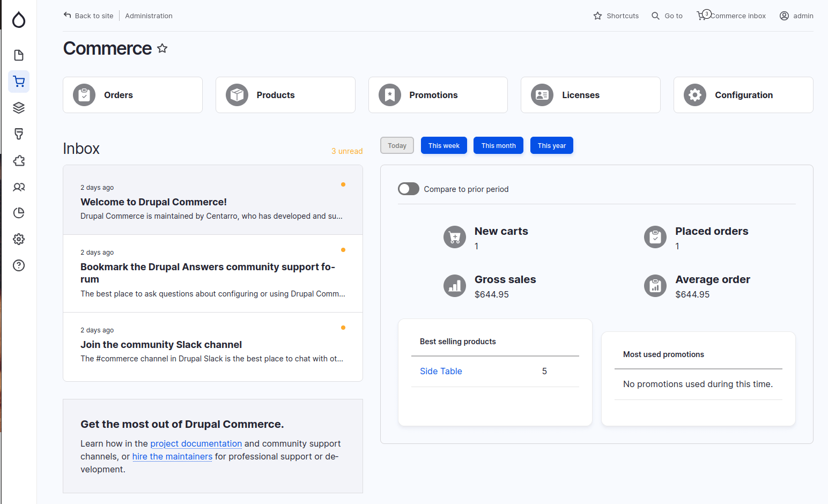Click the Average order icon

tap(655, 286)
